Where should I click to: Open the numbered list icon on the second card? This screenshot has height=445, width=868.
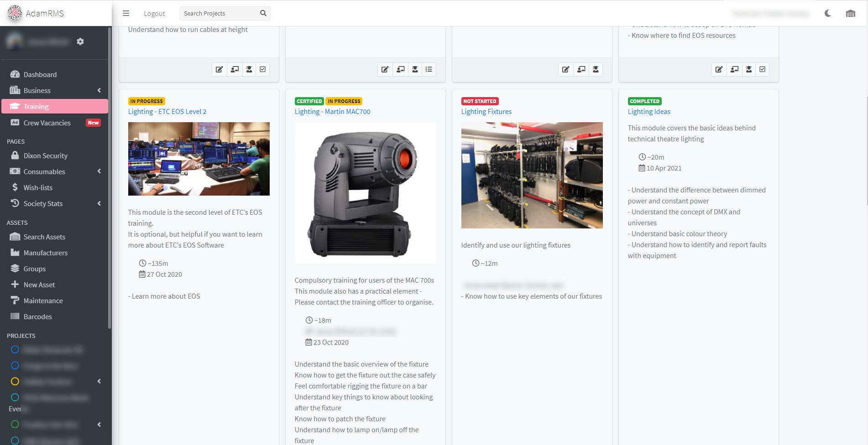click(429, 69)
